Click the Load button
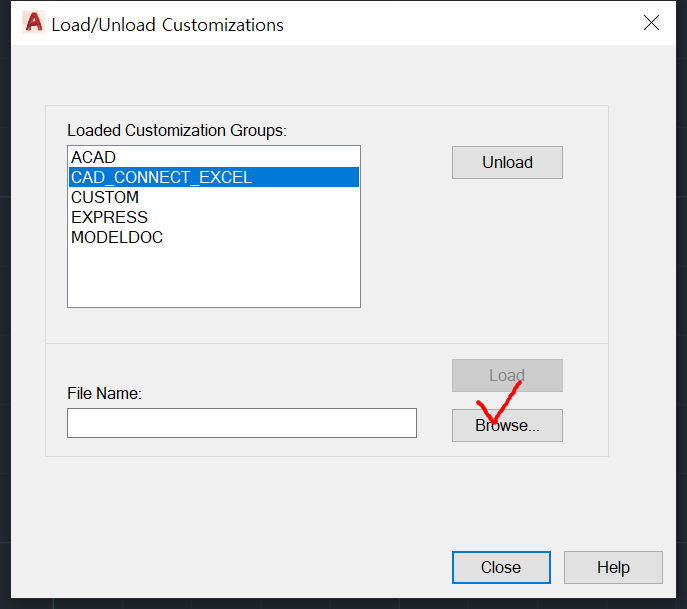The width and height of the screenshot is (687, 609). point(507,375)
